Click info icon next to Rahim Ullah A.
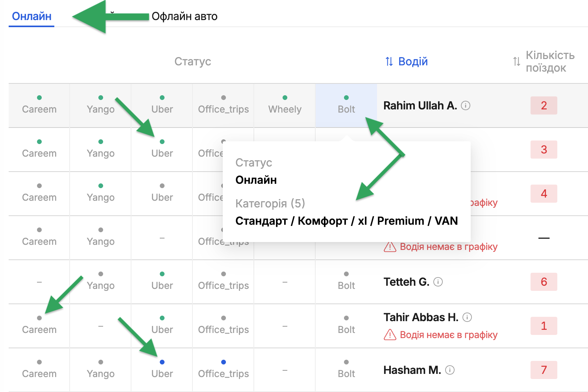Viewport: 588px width, 392px height. click(466, 105)
